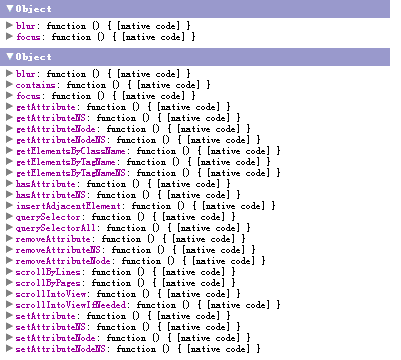The image size is (401, 360).
Task: Expand the triangle beside scrollByPages
Action: tap(9, 282)
